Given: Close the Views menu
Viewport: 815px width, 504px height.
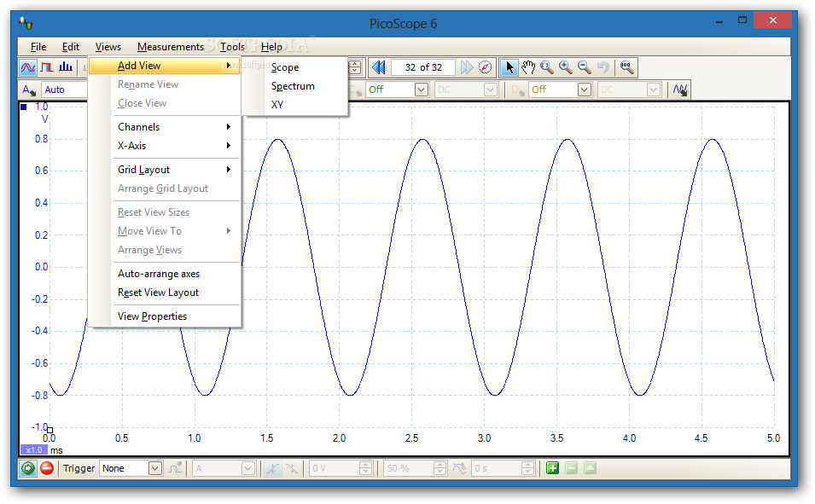Looking at the screenshot, I should [x=108, y=47].
